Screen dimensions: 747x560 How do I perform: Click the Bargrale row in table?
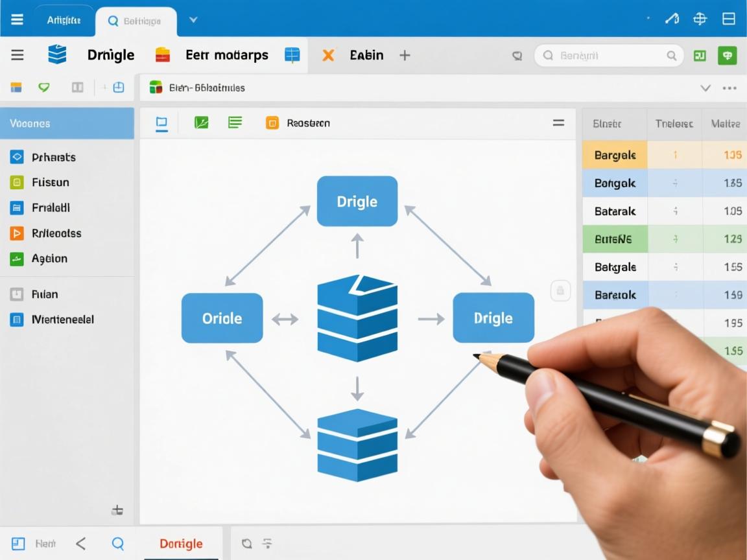tap(615, 155)
